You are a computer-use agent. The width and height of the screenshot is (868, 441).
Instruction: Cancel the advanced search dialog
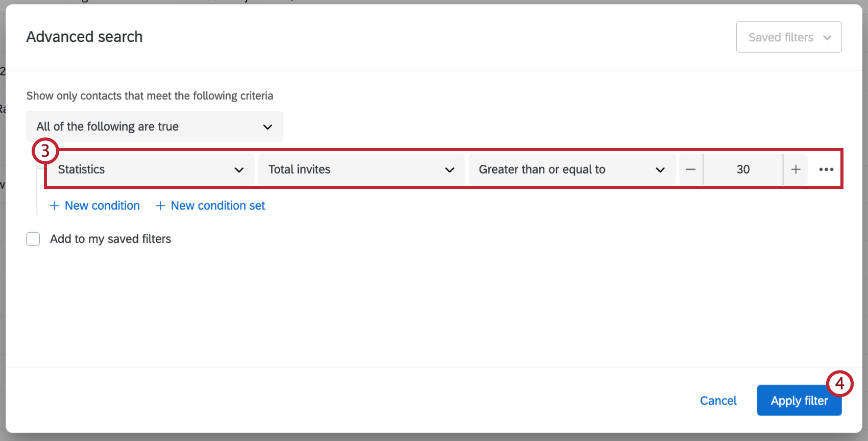[x=718, y=401]
